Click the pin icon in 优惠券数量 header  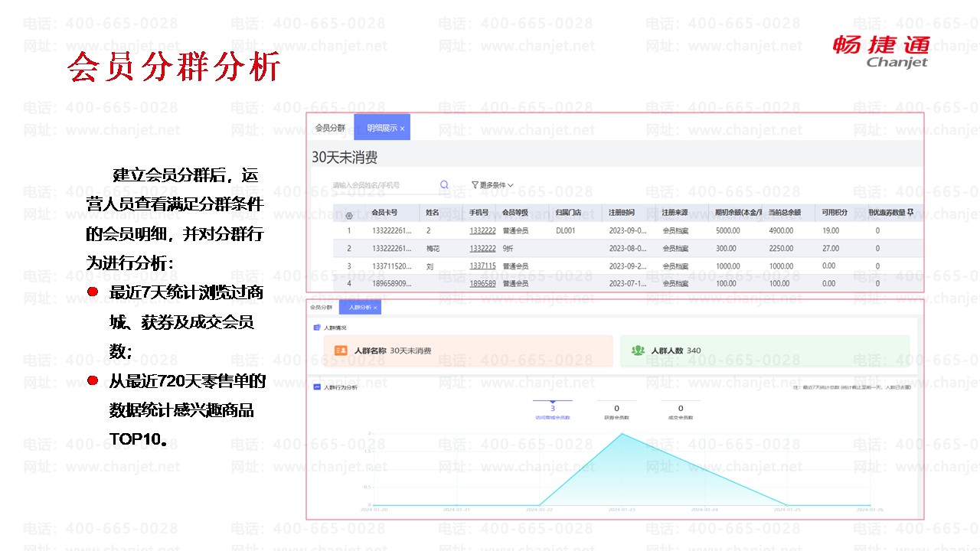(910, 212)
